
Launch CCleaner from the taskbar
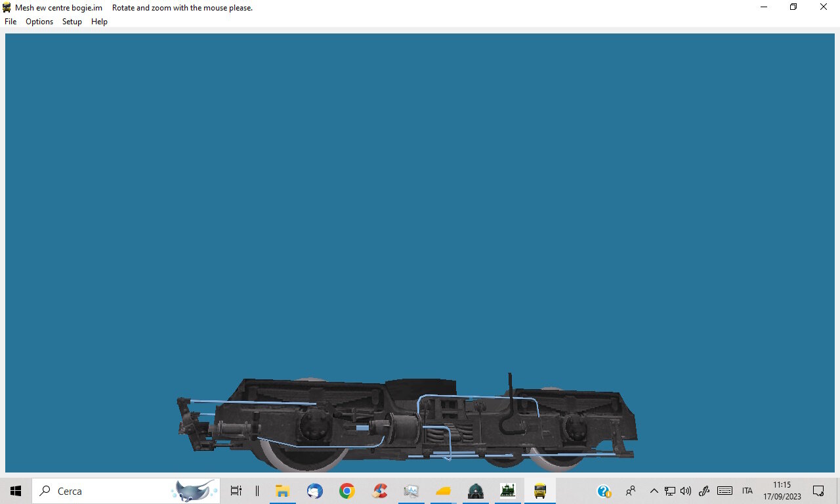pyautogui.click(x=379, y=491)
